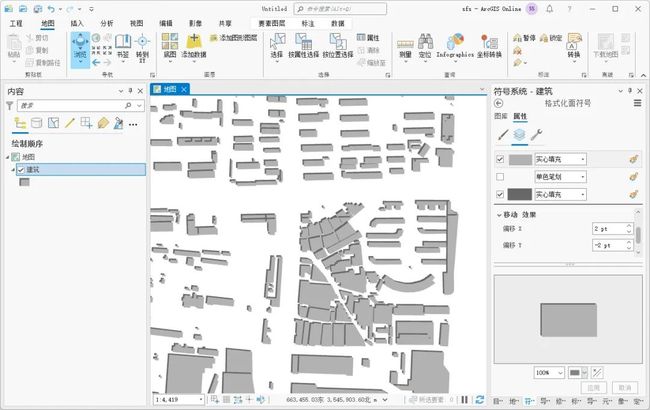This screenshot has height=410, width=650.
Task: Go back in the Symbology pane
Action: [x=499, y=104]
